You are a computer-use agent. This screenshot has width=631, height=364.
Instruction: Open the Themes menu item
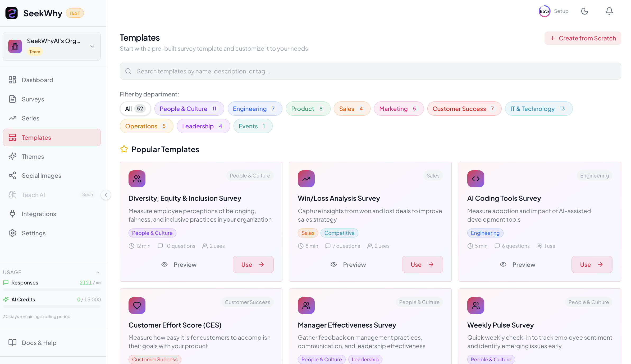point(33,157)
